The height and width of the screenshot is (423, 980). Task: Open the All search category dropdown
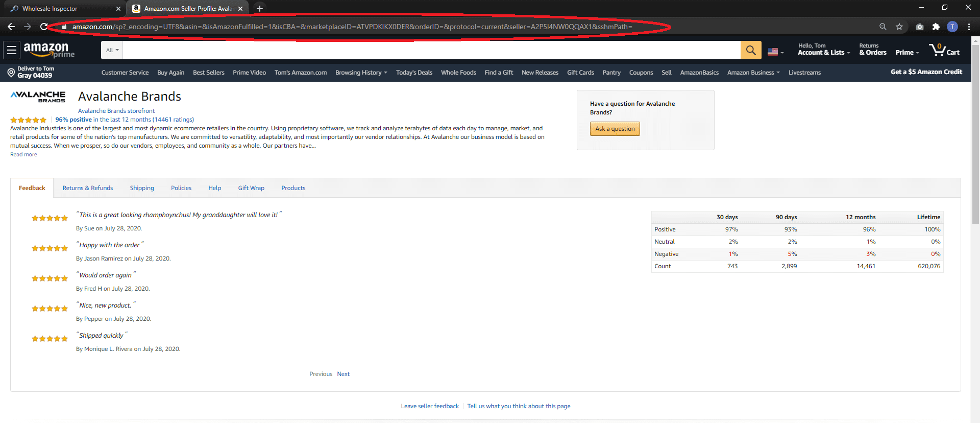click(112, 50)
